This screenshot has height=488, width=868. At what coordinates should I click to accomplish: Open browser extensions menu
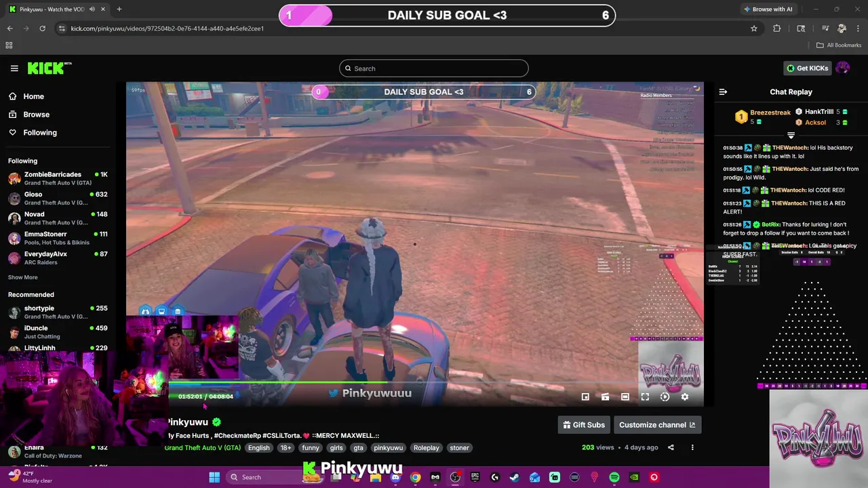click(x=777, y=28)
